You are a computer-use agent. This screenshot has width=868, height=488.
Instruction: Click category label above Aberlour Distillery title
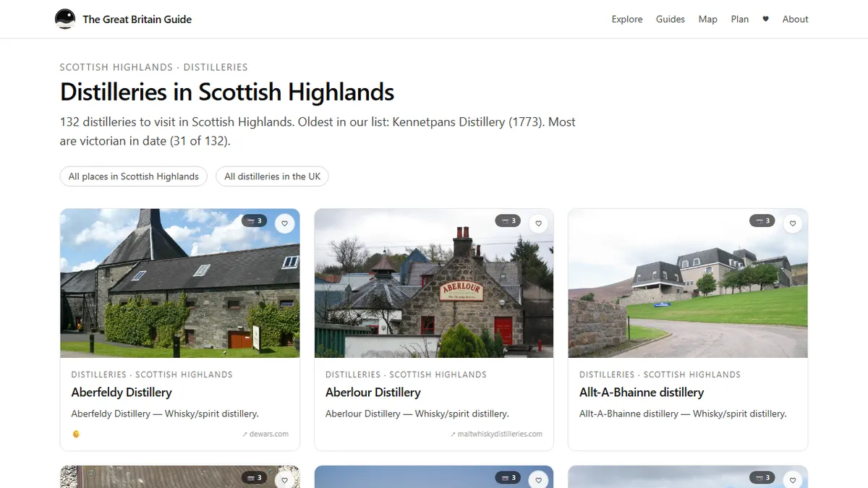pyautogui.click(x=406, y=374)
